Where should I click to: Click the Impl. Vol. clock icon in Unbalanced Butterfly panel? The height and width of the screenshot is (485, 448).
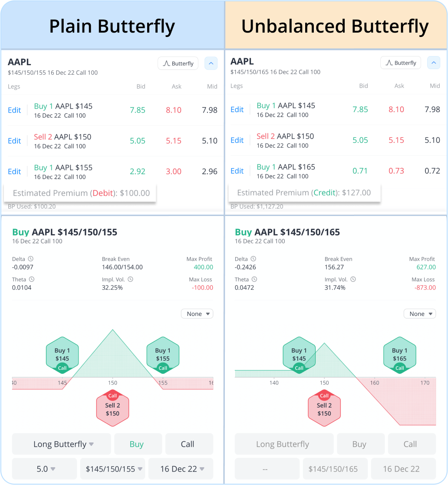pyautogui.click(x=353, y=279)
